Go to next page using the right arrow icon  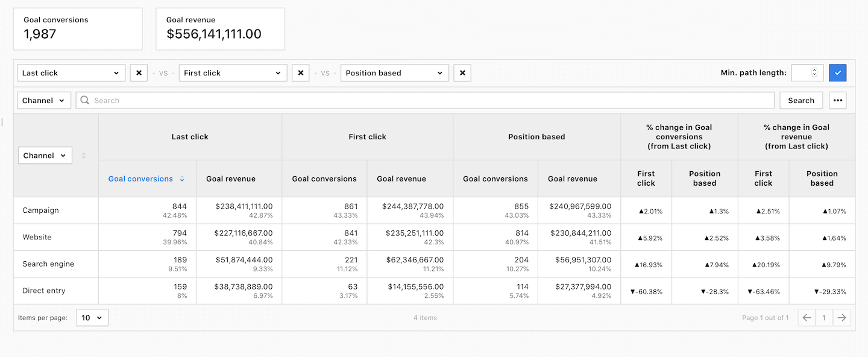[x=842, y=317]
